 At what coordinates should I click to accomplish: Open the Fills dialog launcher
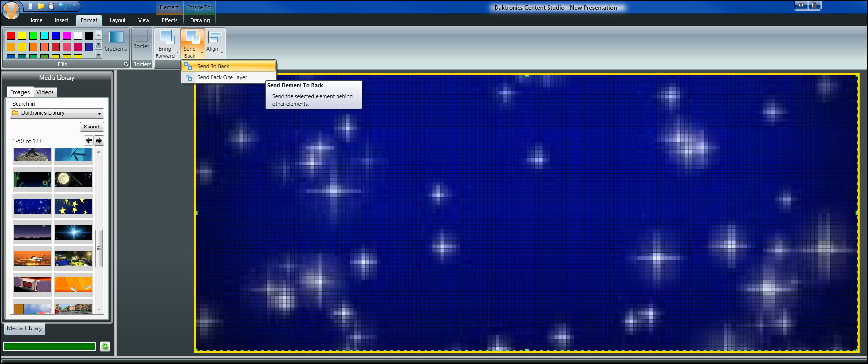coord(126,64)
